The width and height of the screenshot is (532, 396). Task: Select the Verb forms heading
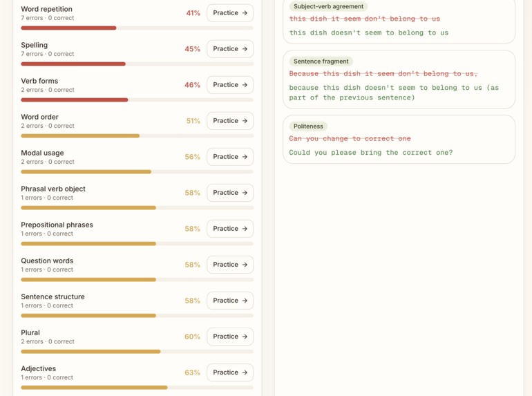pyautogui.click(x=39, y=81)
